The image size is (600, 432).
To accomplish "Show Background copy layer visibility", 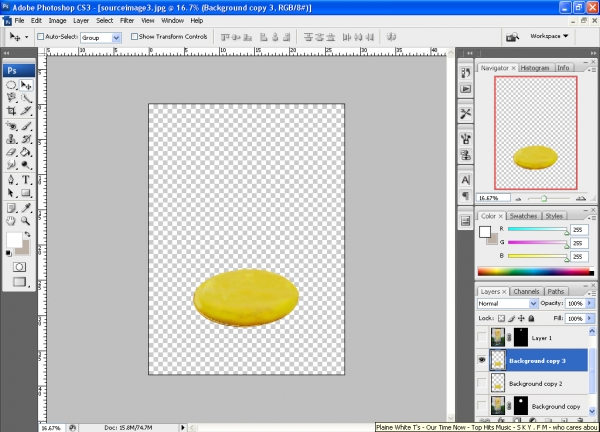I will [482, 406].
